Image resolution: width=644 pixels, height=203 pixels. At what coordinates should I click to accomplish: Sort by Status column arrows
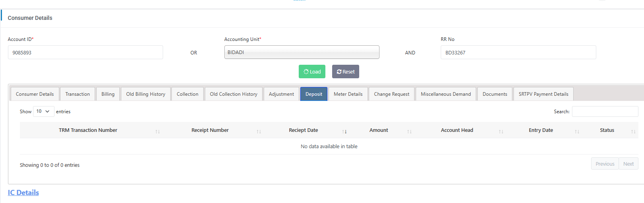point(633,131)
